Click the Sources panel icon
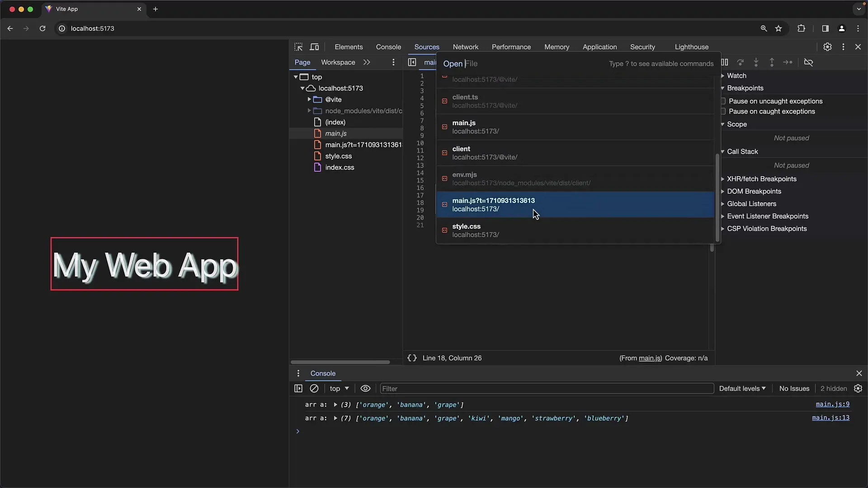 tap(427, 47)
